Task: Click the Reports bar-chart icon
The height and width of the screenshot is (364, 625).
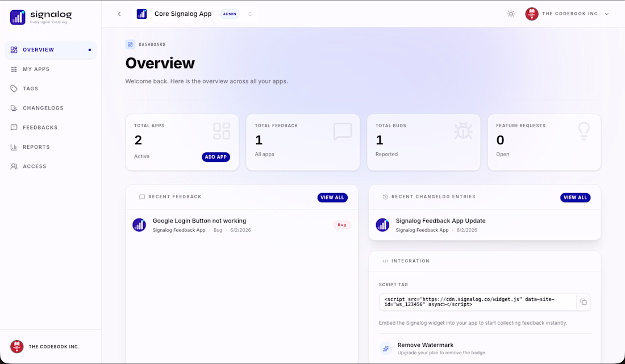Action: [x=14, y=147]
